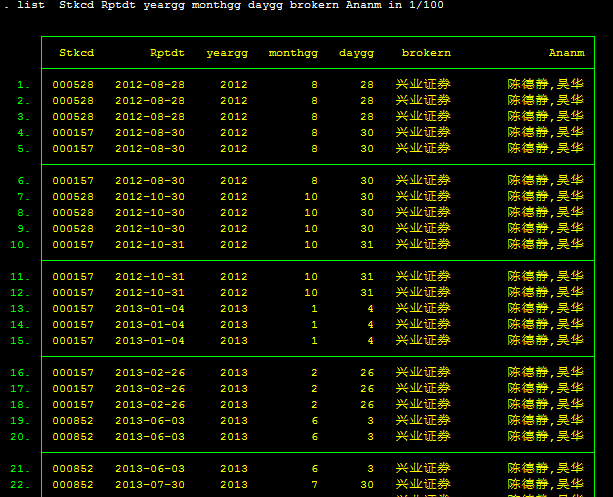Viewport: 613px width, 497px height.
Task: Click brokern 兴业证券 in row 8
Action: (x=423, y=212)
